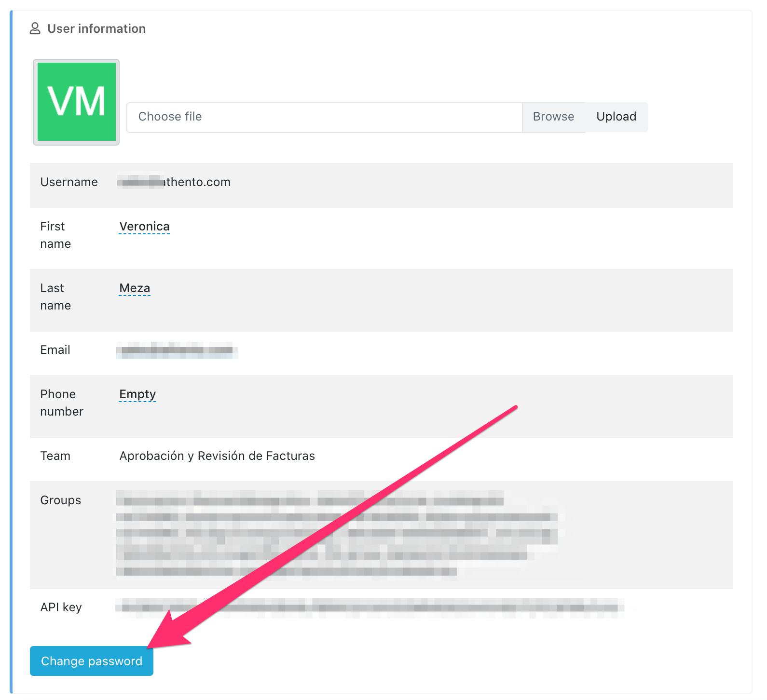Screen dimensions: 767x700
Task: Click the Choose file input field
Action: tap(324, 117)
